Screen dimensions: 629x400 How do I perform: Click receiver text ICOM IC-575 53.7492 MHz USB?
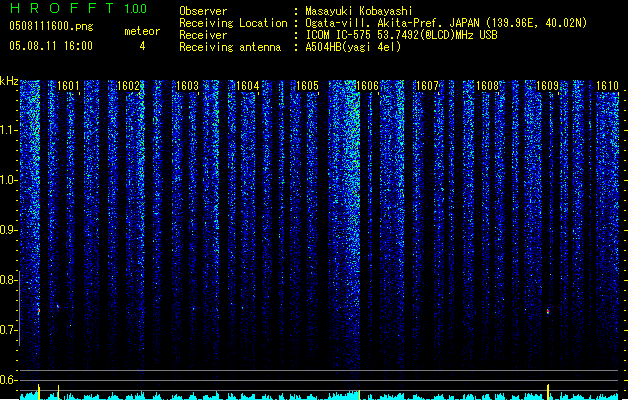[x=402, y=35]
